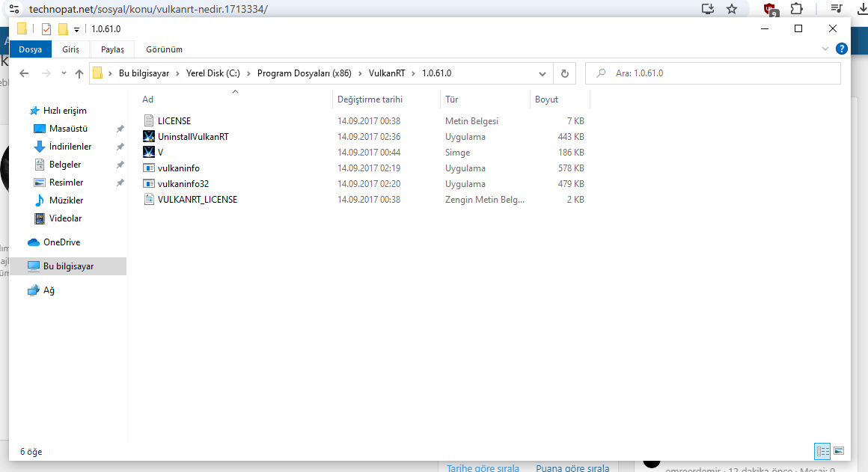Viewport: 868px width, 472px height.
Task: Open the browser media control icon
Action: 837,9
